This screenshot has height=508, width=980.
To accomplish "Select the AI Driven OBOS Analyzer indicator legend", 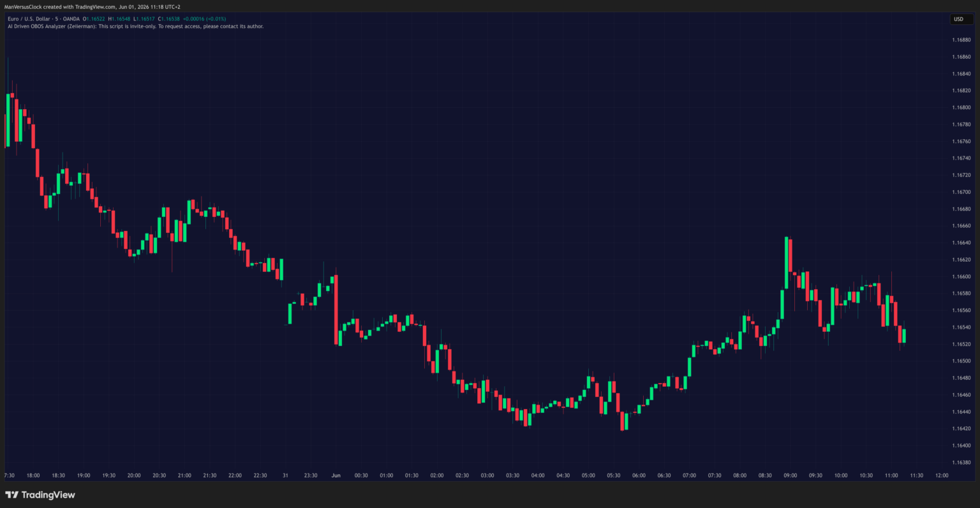I will pos(135,26).
